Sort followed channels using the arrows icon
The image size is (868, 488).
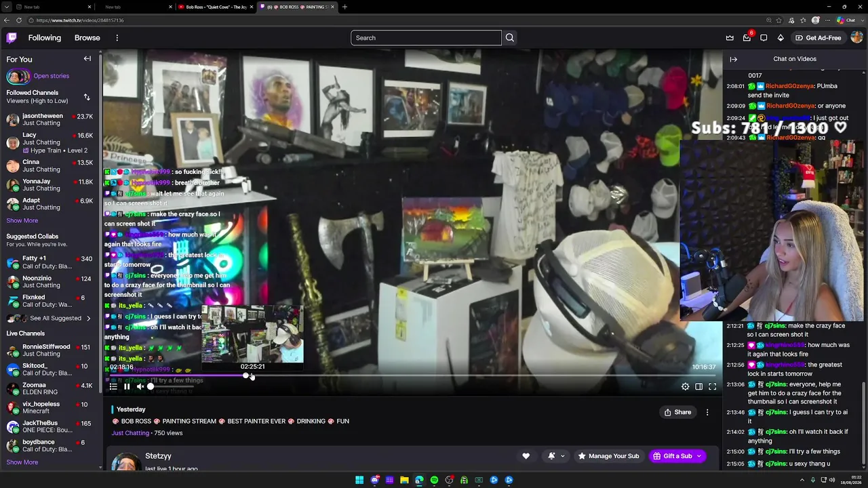click(x=87, y=97)
